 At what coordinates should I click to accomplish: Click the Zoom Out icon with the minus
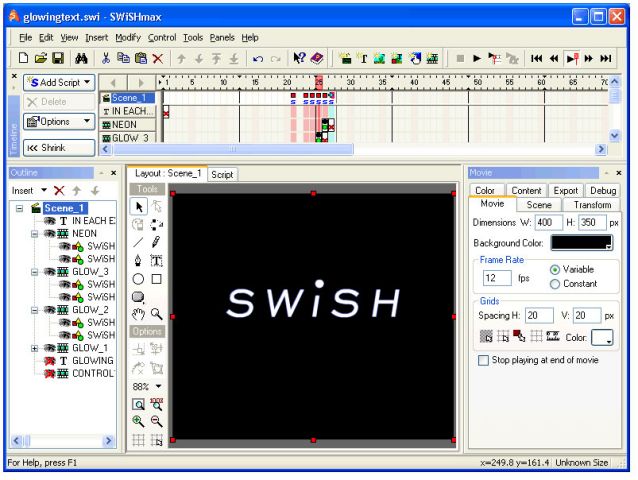pos(156,421)
